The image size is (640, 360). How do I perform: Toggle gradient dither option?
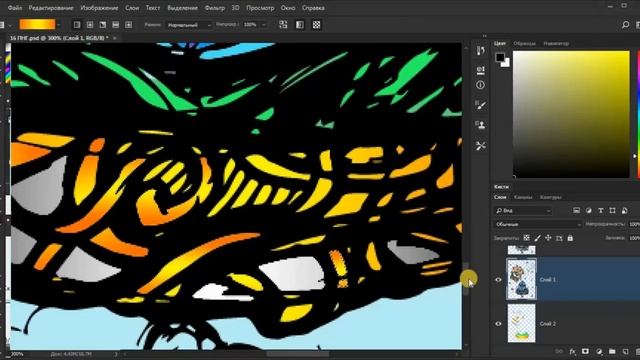tap(300, 25)
